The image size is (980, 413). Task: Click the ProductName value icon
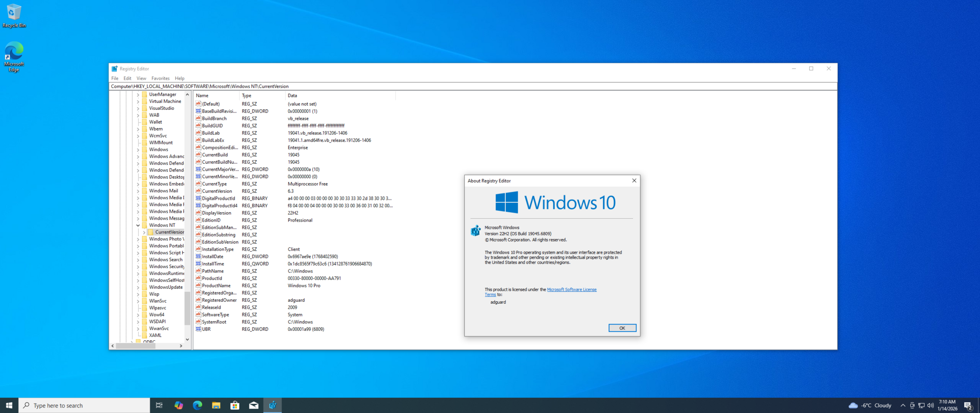pos(198,285)
